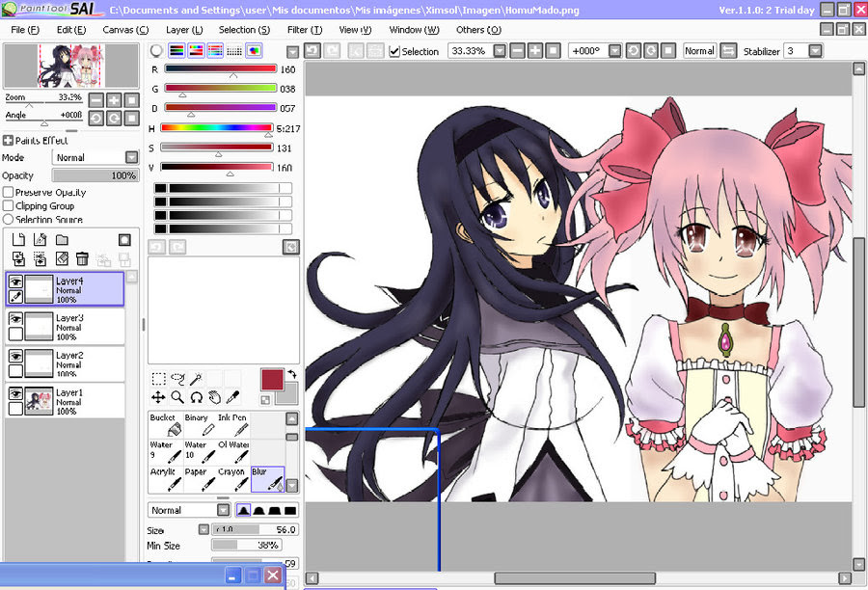Screen dimensions: 868x590
Task: Show the swatches grid panel
Action: 234,50
